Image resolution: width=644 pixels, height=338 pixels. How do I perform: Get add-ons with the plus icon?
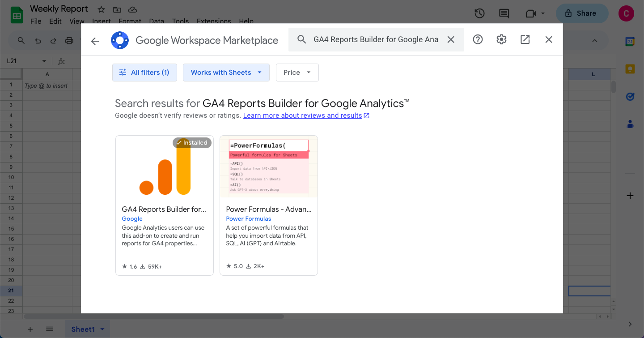coord(630,196)
